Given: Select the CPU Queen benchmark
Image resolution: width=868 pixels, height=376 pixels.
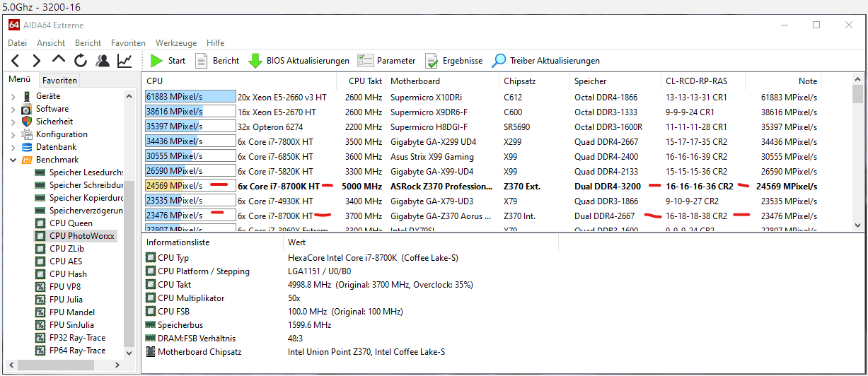Looking at the screenshot, I should (x=64, y=223).
